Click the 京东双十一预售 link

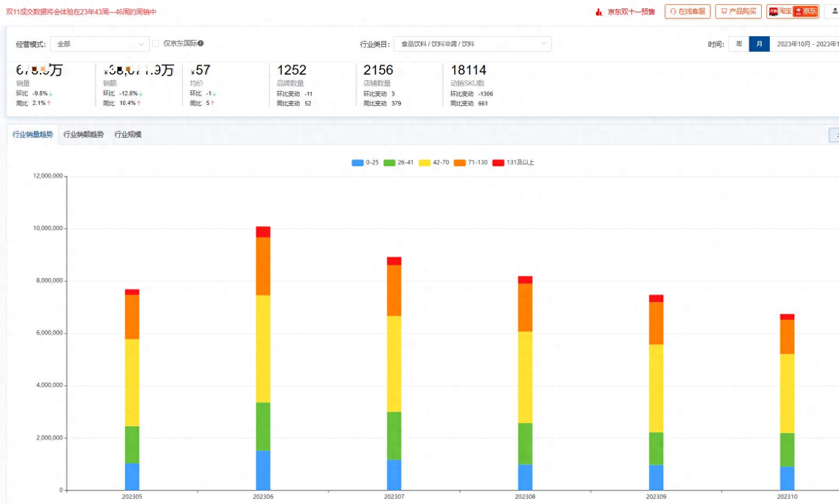tap(631, 12)
